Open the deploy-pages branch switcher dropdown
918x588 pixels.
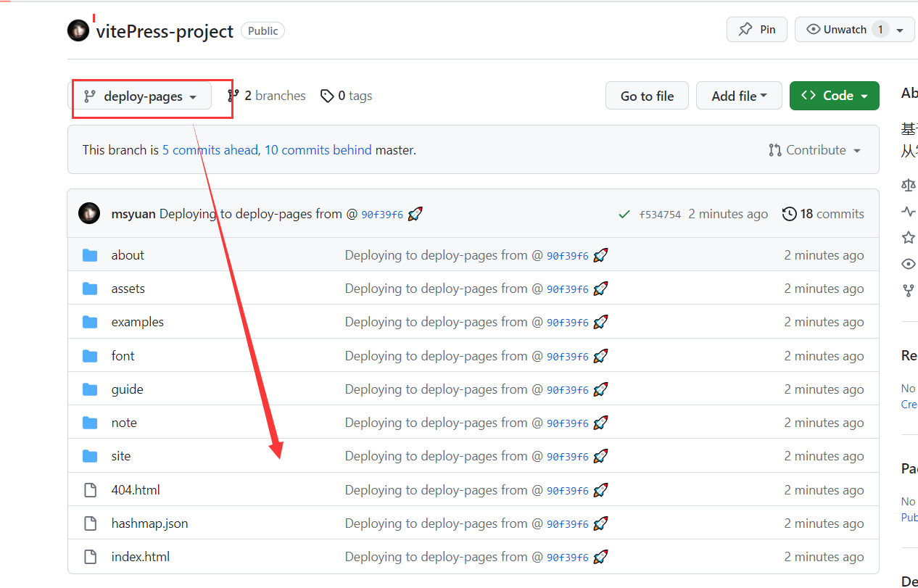coord(141,96)
